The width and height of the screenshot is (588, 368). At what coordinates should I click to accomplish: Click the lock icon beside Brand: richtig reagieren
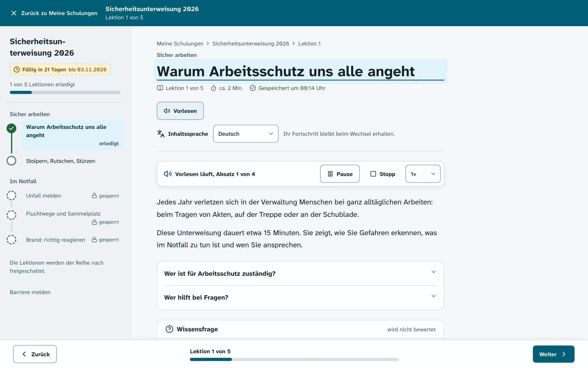tap(94, 239)
